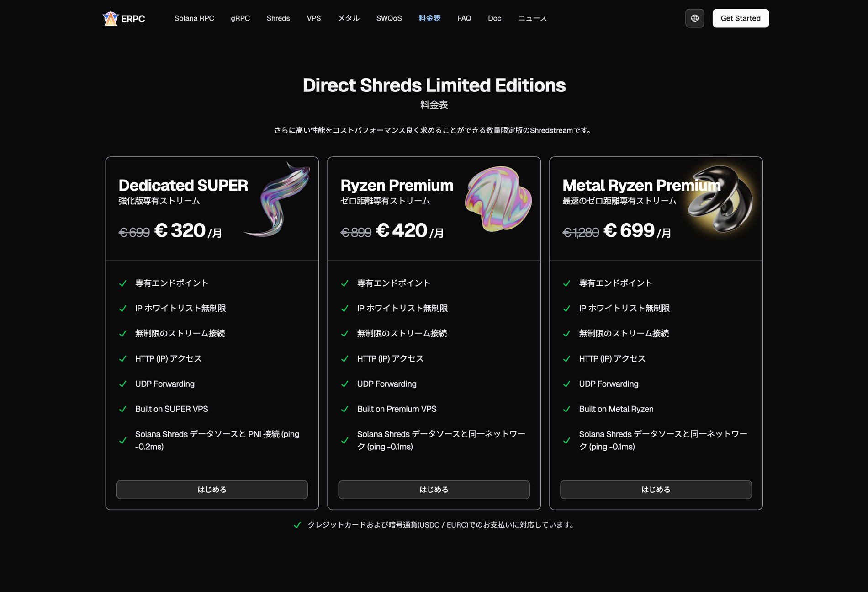This screenshot has height=592, width=868.
Task: Open the Solana RPC menu item
Action: pyautogui.click(x=194, y=18)
